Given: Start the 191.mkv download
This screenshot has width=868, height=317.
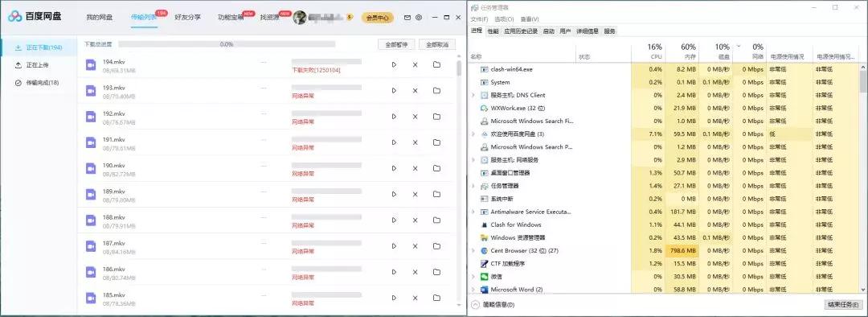Looking at the screenshot, I should click(394, 142).
